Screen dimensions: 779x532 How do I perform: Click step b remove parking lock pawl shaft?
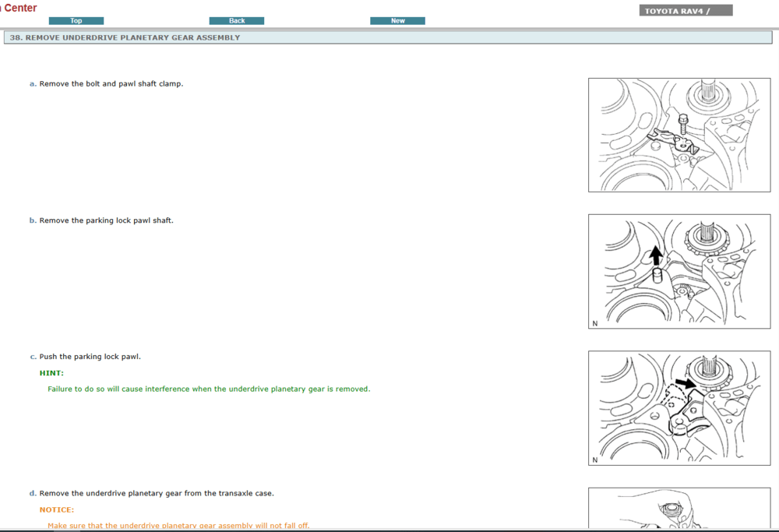pos(106,220)
